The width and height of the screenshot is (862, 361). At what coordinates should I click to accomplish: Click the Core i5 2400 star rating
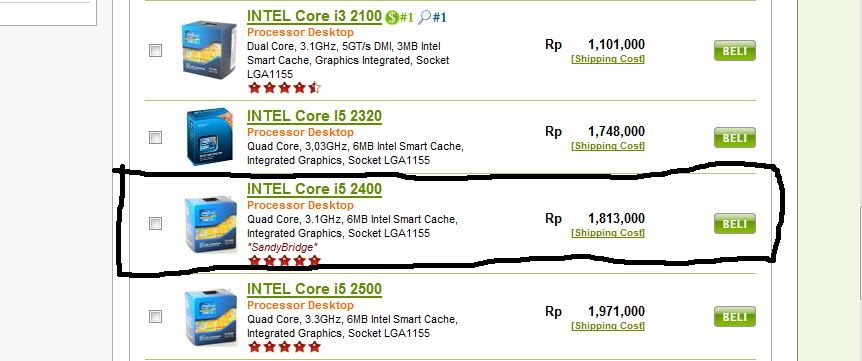284,260
